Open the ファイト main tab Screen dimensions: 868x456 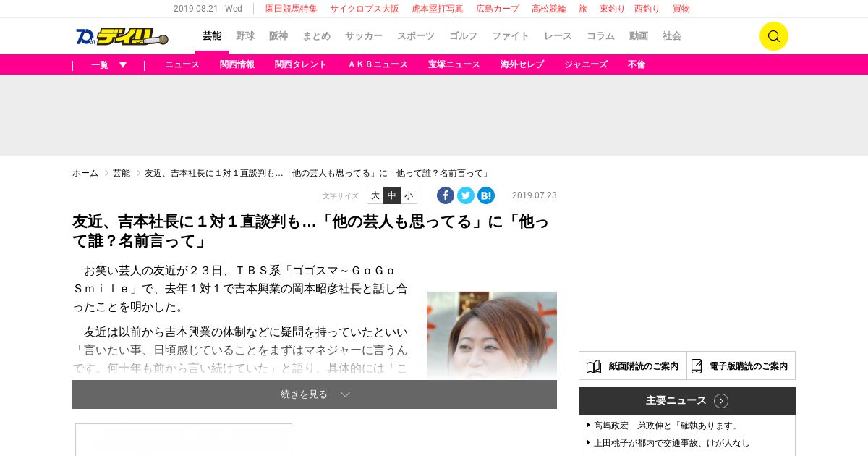pos(511,36)
